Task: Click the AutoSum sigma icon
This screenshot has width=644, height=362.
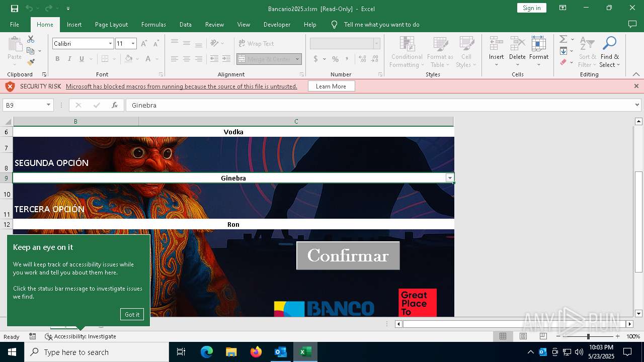Action: (563, 39)
